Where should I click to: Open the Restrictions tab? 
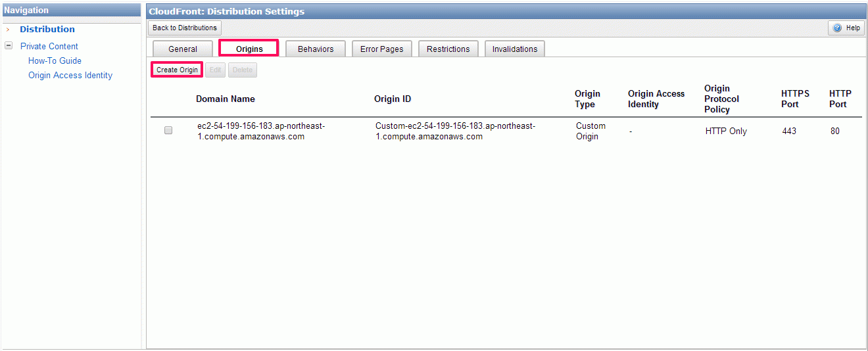pyautogui.click(x=448, y=49)
